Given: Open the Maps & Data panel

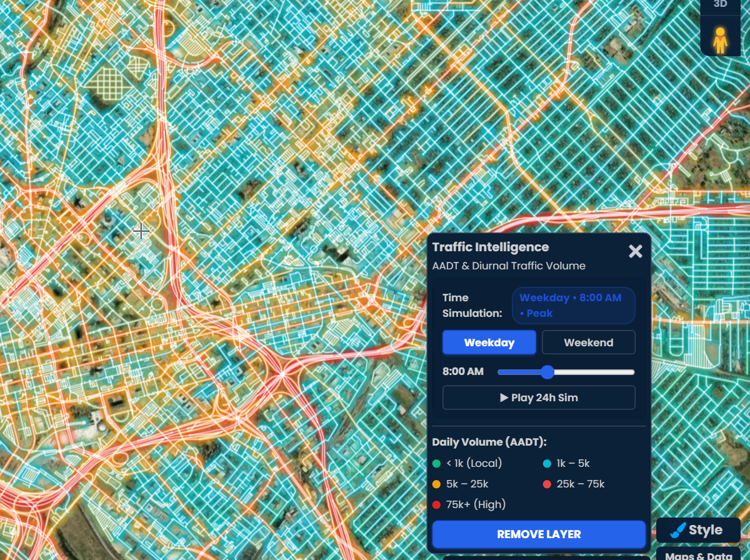Looking at the screenshot, I should [698, 555].
